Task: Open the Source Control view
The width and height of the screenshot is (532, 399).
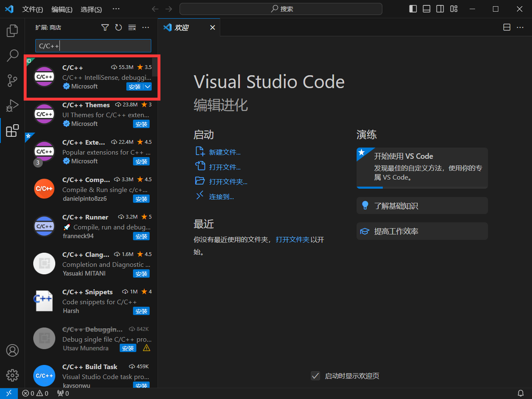Action: pos(12,81)
